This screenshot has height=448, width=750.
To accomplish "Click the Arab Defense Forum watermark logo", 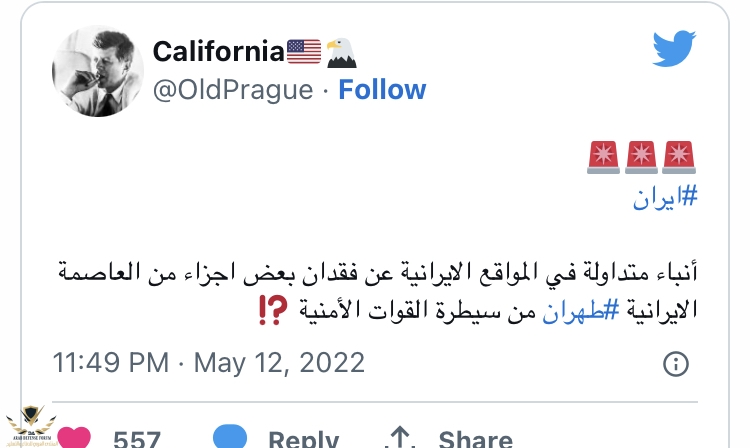I will [x=28, y=422].
